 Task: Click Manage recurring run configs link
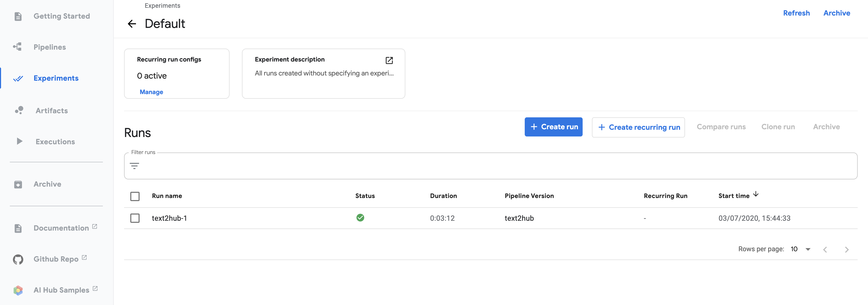coord(151,92)
